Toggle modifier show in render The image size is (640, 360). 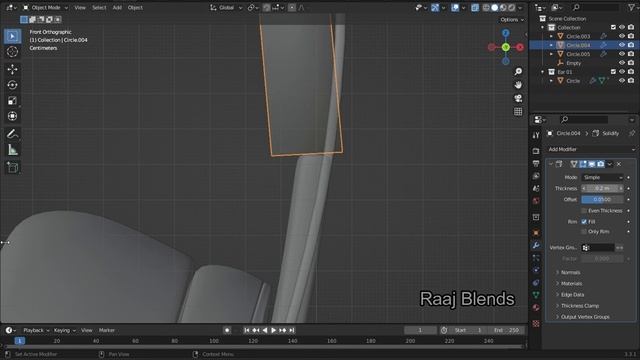point(601,164)
